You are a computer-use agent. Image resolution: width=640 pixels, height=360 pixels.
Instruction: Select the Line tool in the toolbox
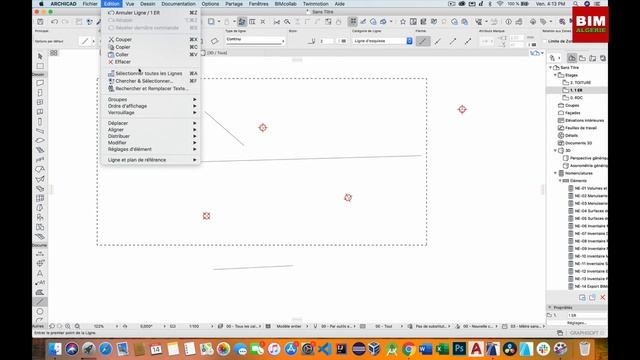pyautogui.click(x=40, y=302)
